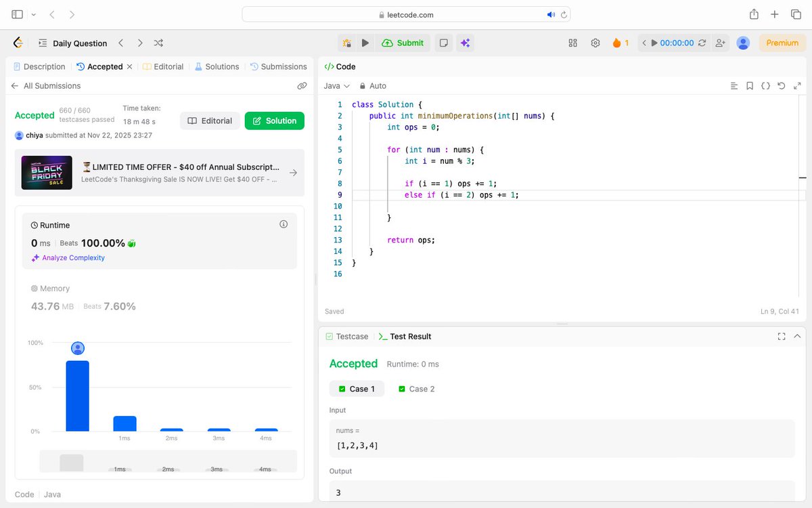The width and height of the screenshot is (812, 508).
Task: Select the Case 2 test case
Action: pos(416,389)
